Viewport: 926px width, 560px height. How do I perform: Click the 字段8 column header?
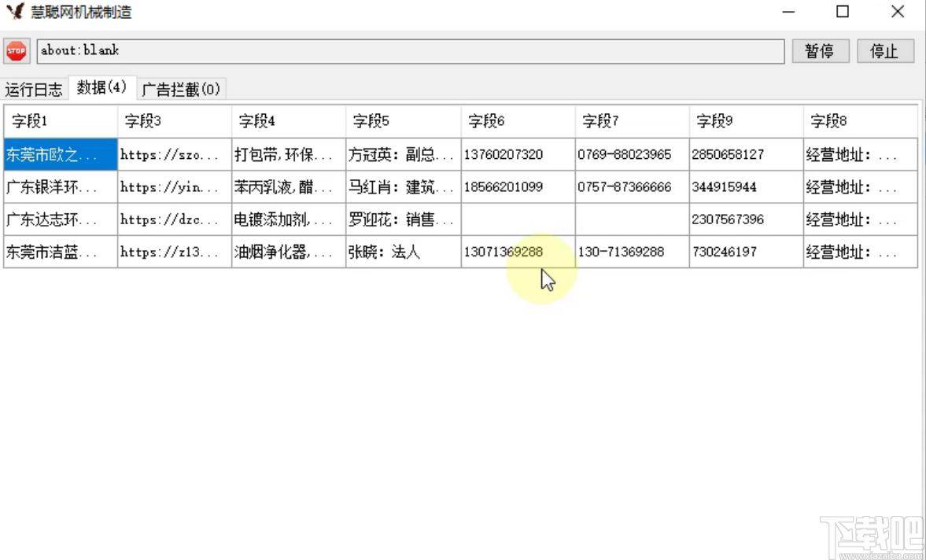861,122
